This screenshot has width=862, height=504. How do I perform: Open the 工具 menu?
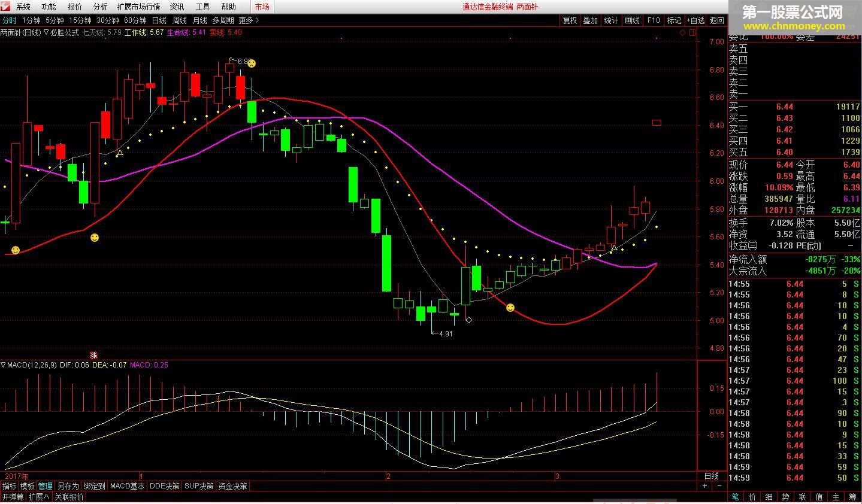coord(203,7)
